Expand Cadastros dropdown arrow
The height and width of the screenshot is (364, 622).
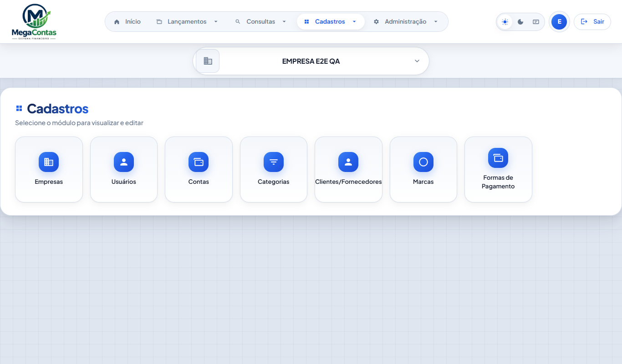354,22
